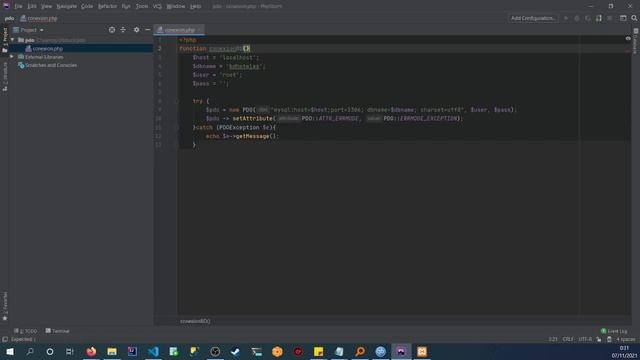The height and width of the screenshot is (360, 640).
Task: Hide the Project panel with minus icon
Action: pos(147,30)
